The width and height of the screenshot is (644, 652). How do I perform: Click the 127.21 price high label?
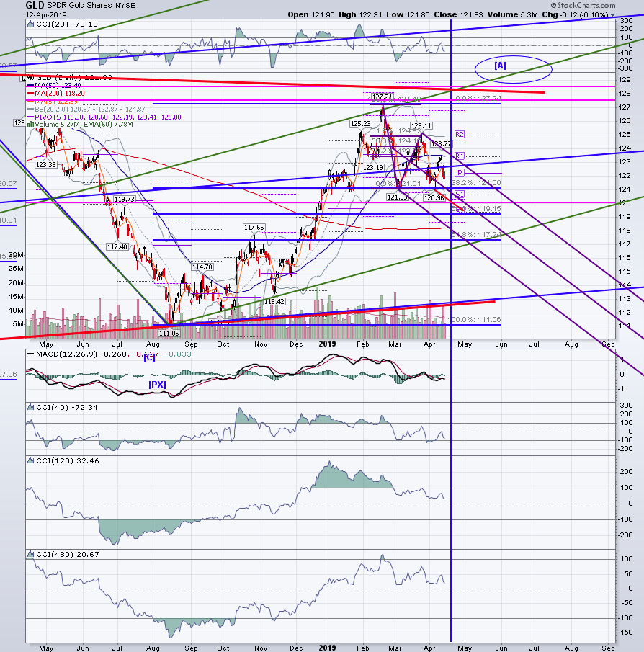click(x=382, y=97)
